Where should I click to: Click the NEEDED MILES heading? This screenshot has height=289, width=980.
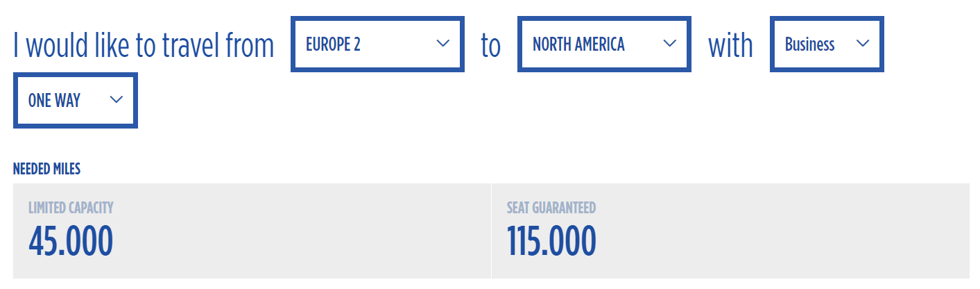pos(46,169)
